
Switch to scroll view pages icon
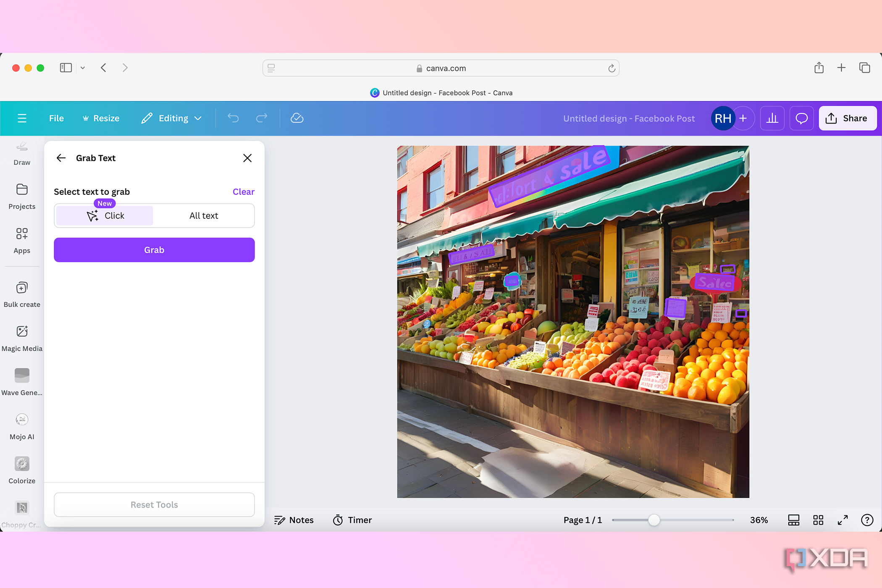(x=794, y=520)
